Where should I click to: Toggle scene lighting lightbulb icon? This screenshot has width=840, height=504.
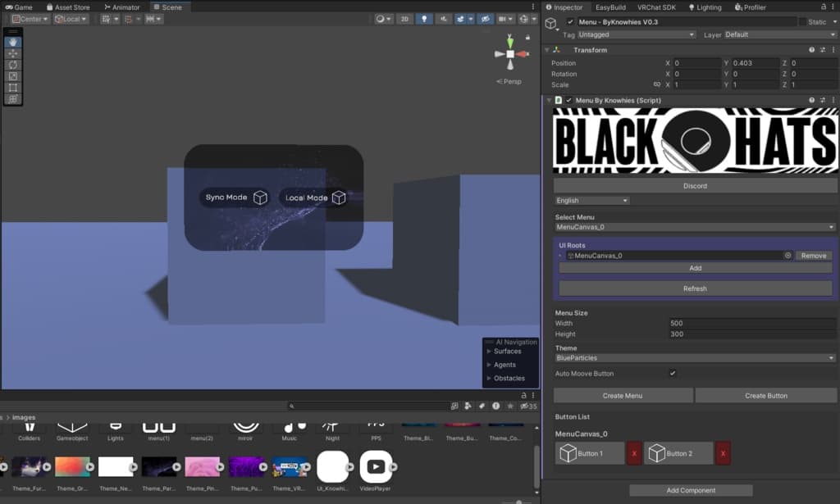[x=424, y=19]
